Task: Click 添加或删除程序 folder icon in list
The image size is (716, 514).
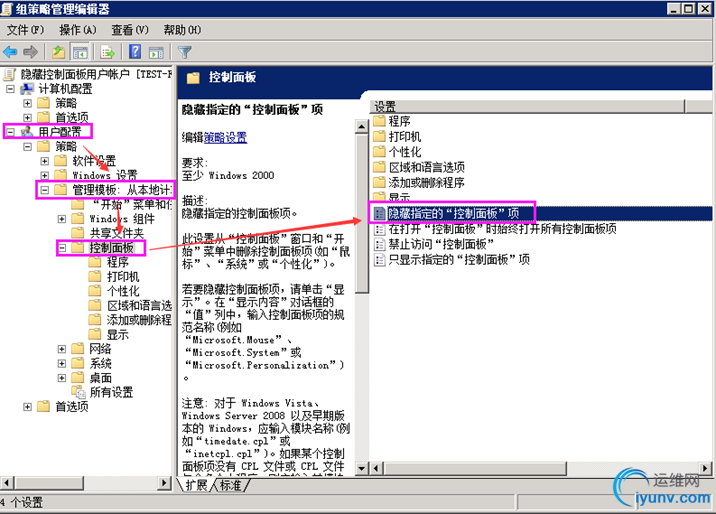Action: (x=379, y=183)
